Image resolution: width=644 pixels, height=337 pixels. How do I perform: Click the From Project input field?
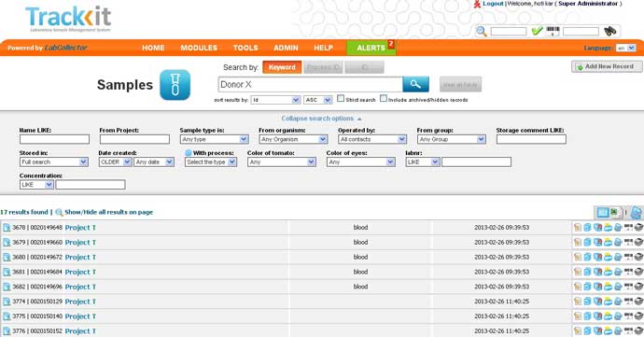pyautogui.click(x=134, y=139)
